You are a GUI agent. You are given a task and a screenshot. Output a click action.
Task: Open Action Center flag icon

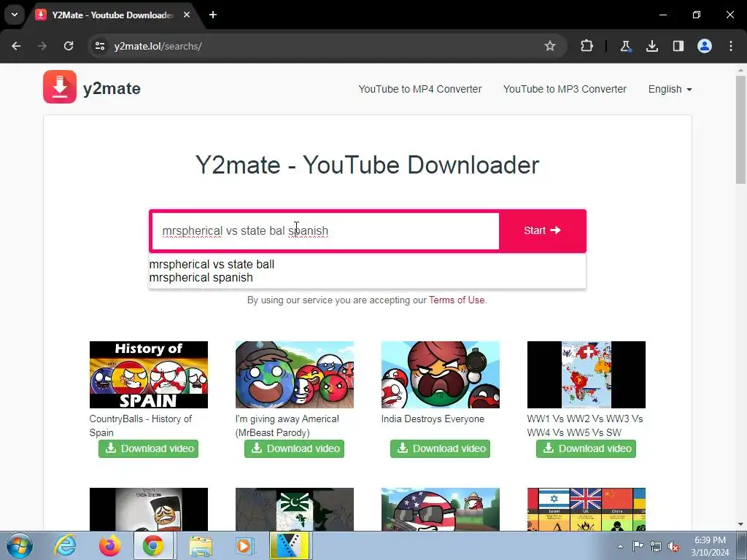point(638,546)
